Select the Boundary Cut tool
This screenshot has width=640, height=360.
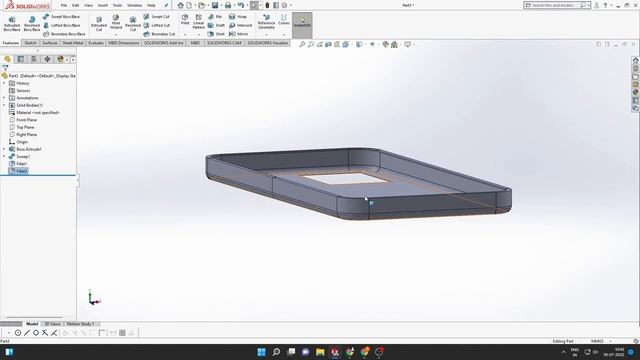159,34
